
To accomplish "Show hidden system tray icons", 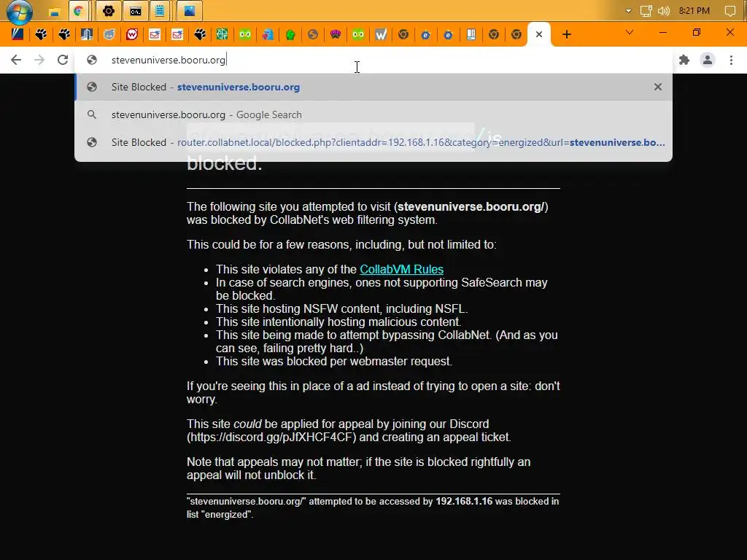I will [628, 11].
